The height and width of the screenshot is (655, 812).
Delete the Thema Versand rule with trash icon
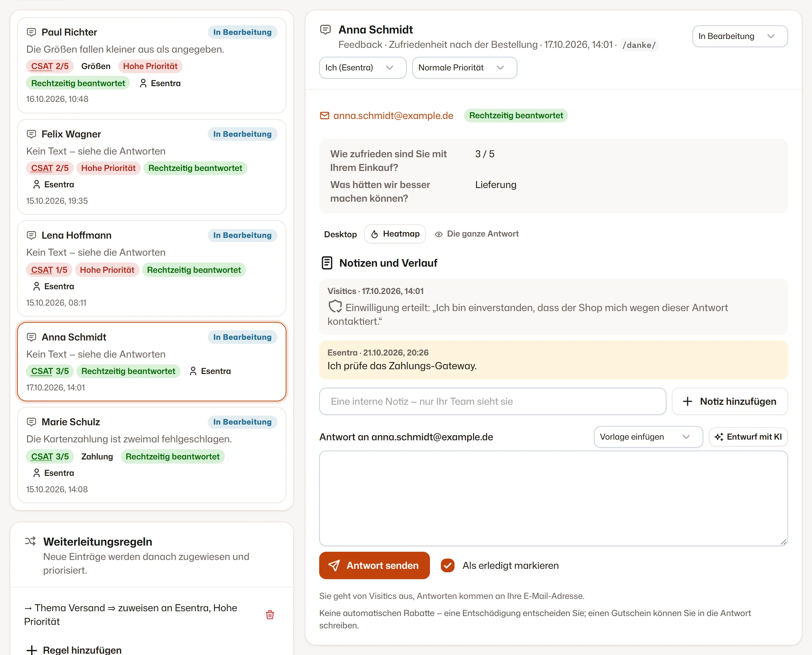pos(270,615)
